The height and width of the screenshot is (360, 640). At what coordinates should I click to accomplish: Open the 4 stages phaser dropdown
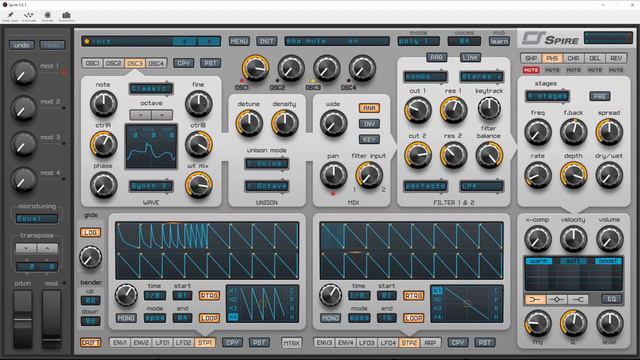click(547, 96)
